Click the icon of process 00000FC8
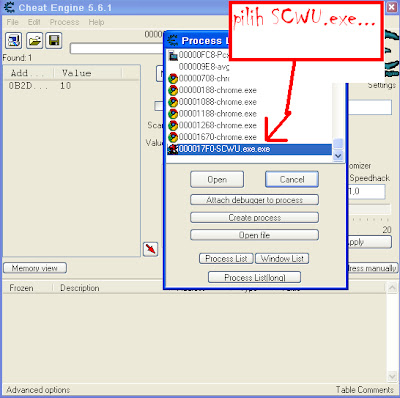Screen dimensions: 400x398 click(x=173, y=55)
